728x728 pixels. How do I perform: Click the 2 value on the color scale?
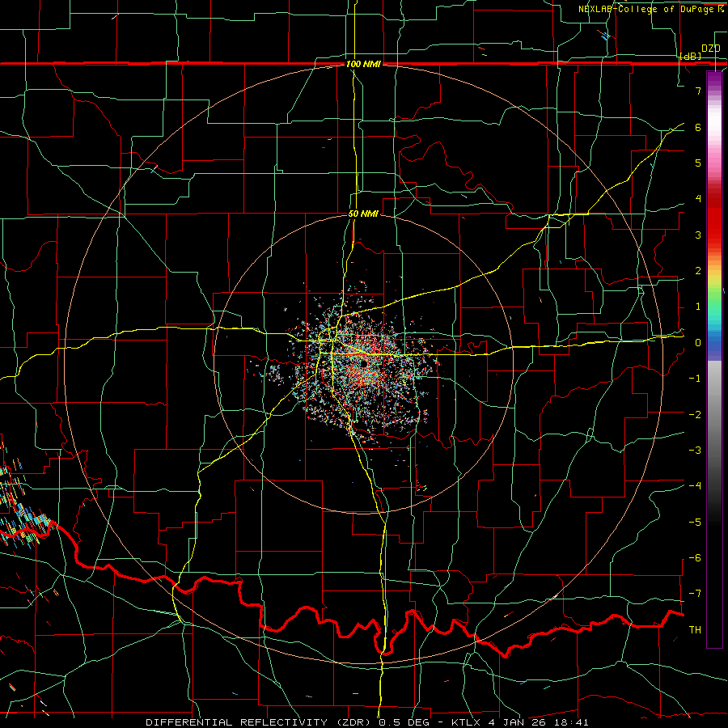point(698,271)
